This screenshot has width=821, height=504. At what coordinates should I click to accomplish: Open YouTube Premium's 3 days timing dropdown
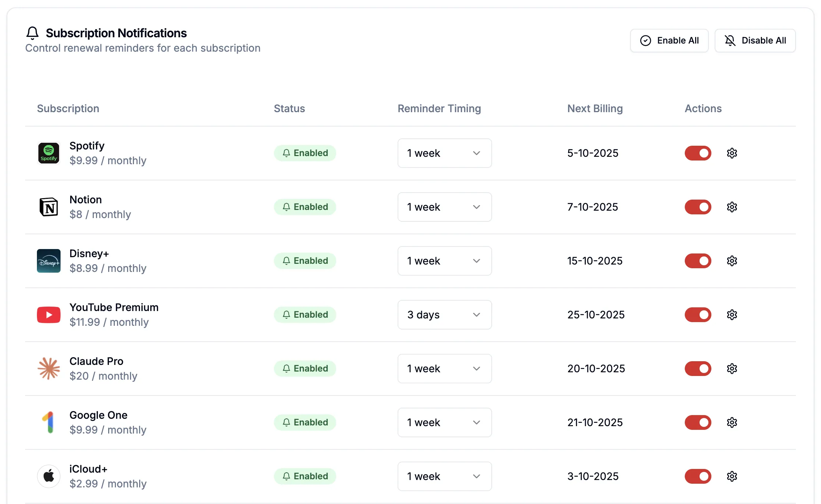coord(444,315)
